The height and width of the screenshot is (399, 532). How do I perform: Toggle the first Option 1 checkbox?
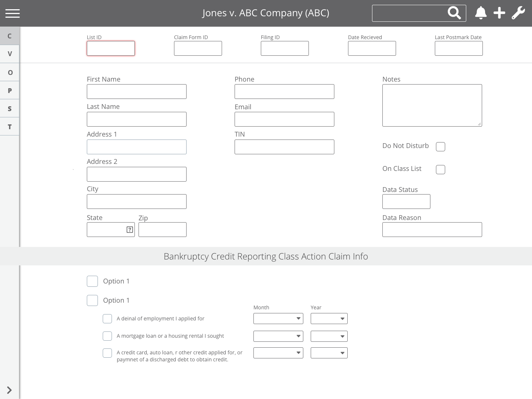[x=92, y=281]
